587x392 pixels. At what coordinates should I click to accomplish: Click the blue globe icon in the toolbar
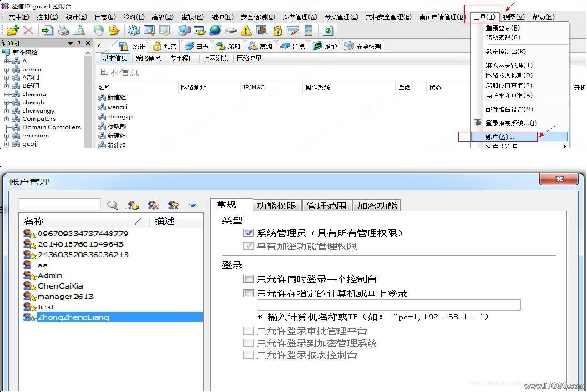[216, 31]
